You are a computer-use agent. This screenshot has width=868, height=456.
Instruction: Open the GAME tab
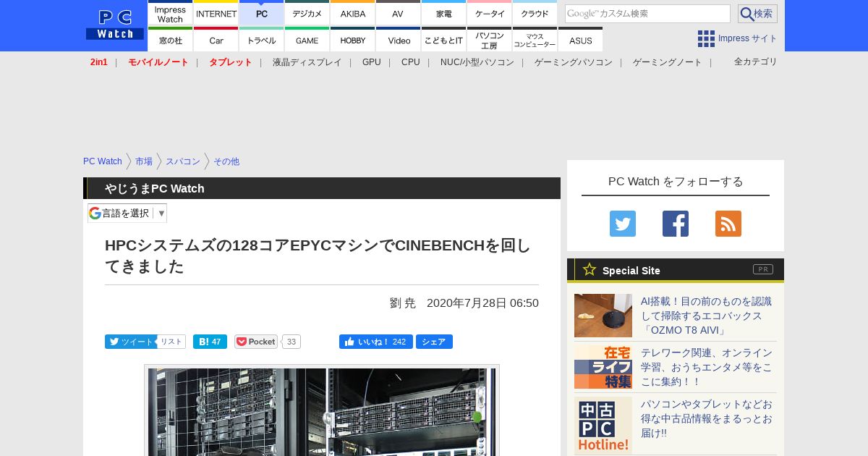pos(307,41)
